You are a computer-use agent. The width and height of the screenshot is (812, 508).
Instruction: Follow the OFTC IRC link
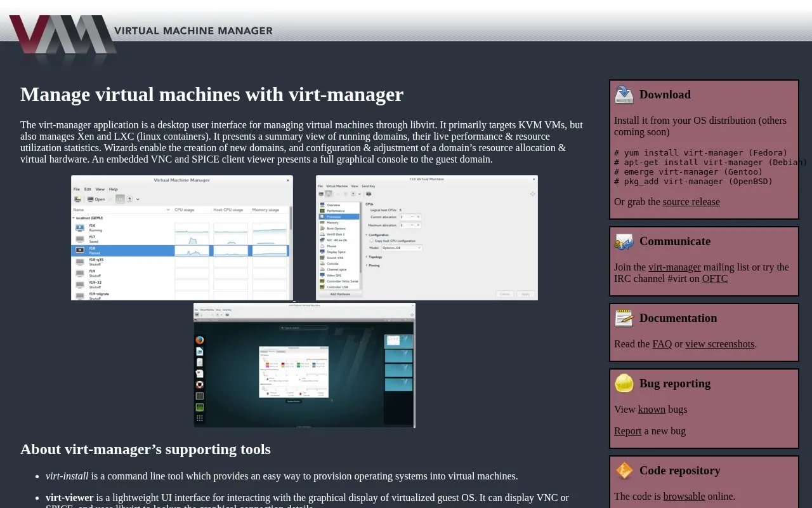[715, 279]
